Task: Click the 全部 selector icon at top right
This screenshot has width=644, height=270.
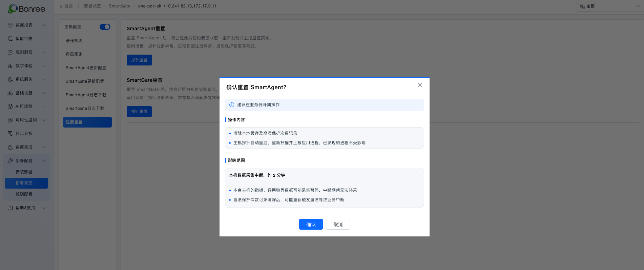Action: (x=582, y=6)
